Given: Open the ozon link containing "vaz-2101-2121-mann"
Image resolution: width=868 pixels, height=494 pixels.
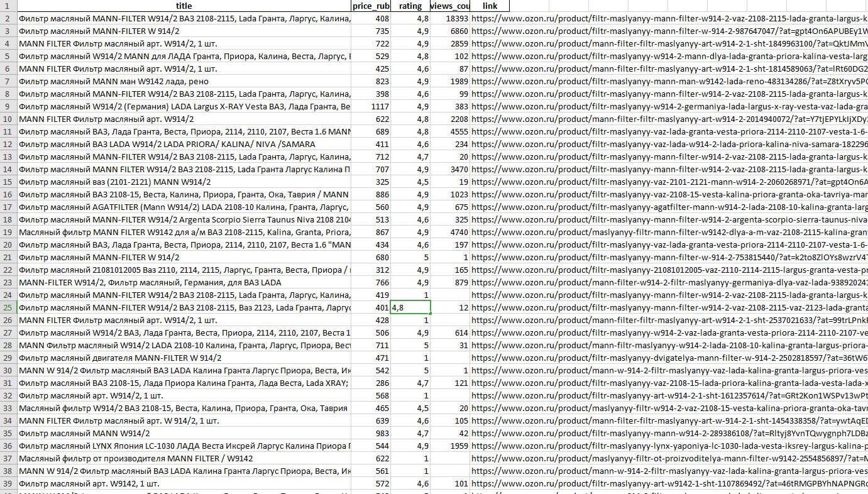Looking at the screenshot, I should click(x=669, y=182).
